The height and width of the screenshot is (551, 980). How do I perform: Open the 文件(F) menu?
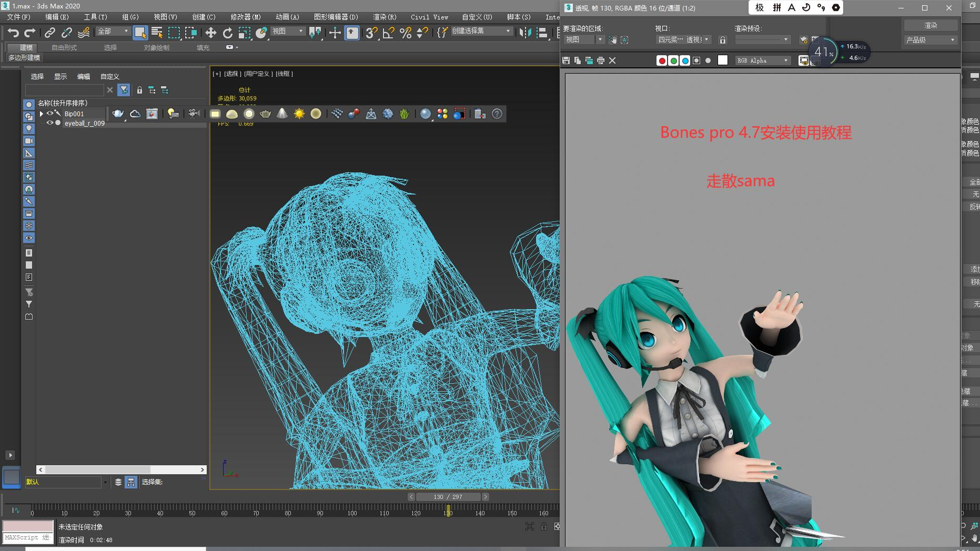click(19, 17)
